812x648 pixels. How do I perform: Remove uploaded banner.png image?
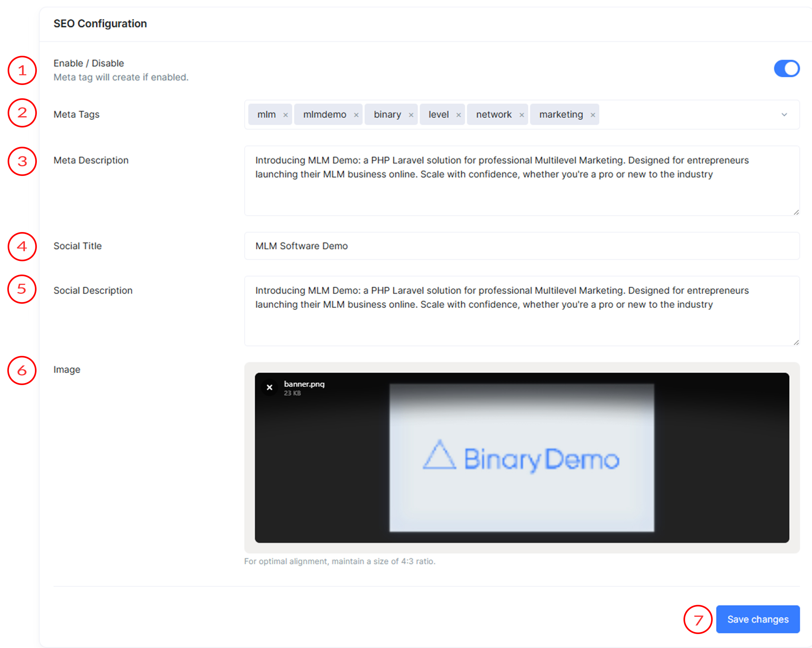269,387
